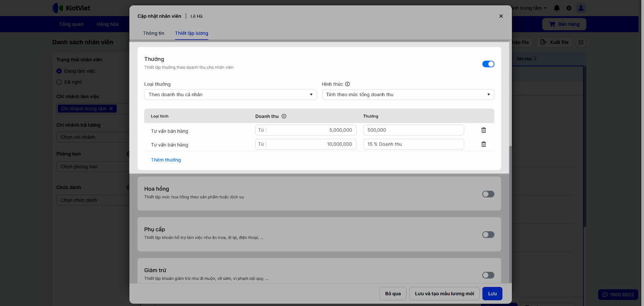Click the Thêm thưởng link
This screenshot has width=644, height=306.
click(x=166, y=160)
